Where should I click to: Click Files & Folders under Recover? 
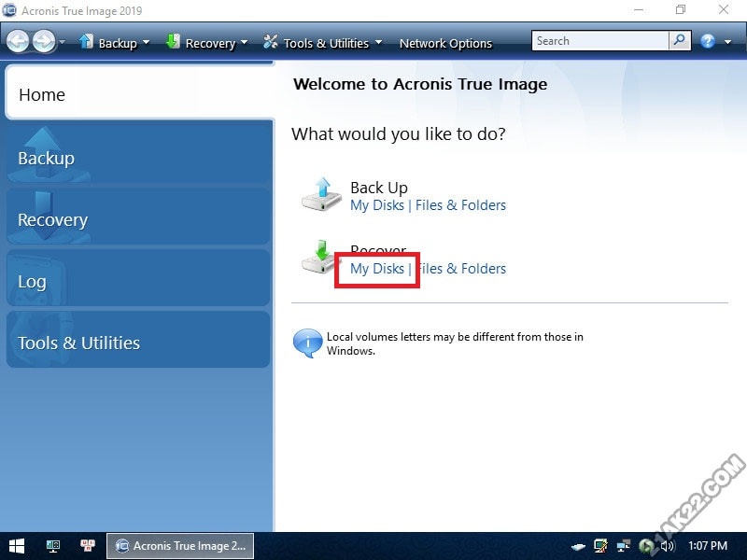point(460,269)
